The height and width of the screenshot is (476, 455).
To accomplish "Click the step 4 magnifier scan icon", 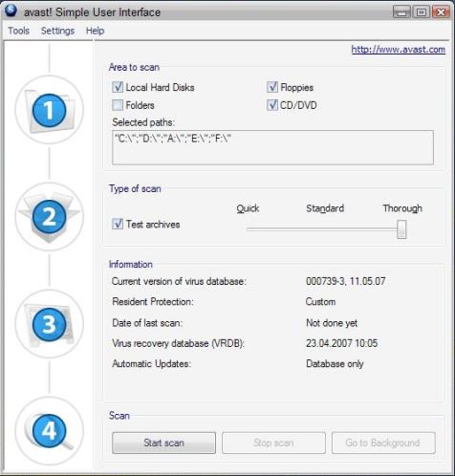I will pos(50,431).
